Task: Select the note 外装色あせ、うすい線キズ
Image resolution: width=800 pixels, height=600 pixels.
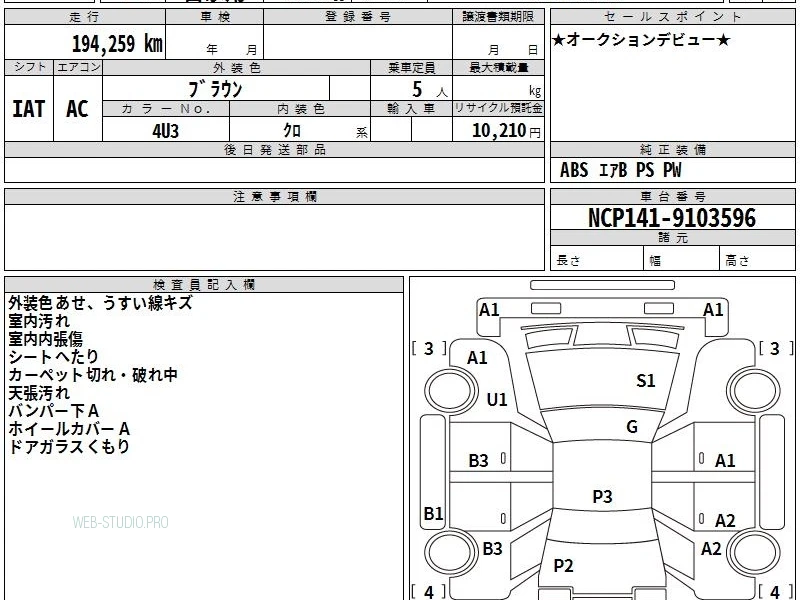Action: tap(101, 303)
